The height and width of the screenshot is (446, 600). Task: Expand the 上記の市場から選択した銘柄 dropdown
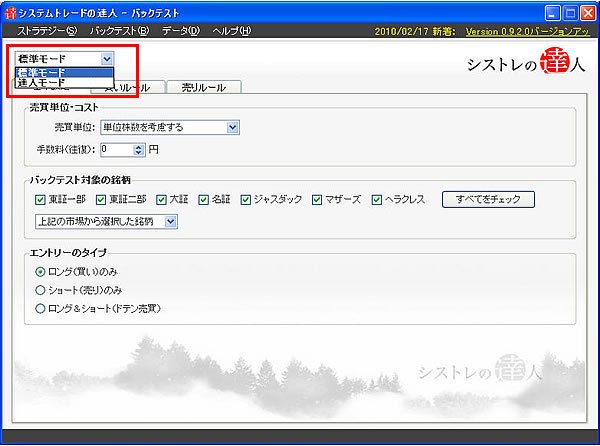(x=170, y=221)
